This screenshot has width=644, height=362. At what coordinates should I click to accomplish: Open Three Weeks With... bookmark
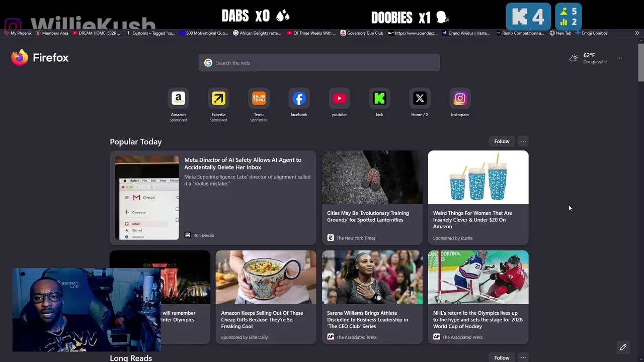click(311, 33)
